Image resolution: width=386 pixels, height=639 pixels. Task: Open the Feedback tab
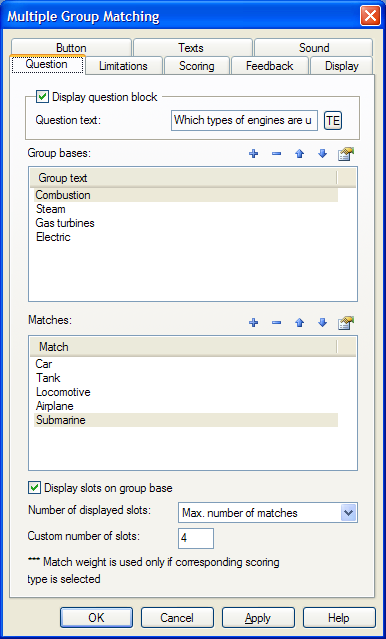269,66
